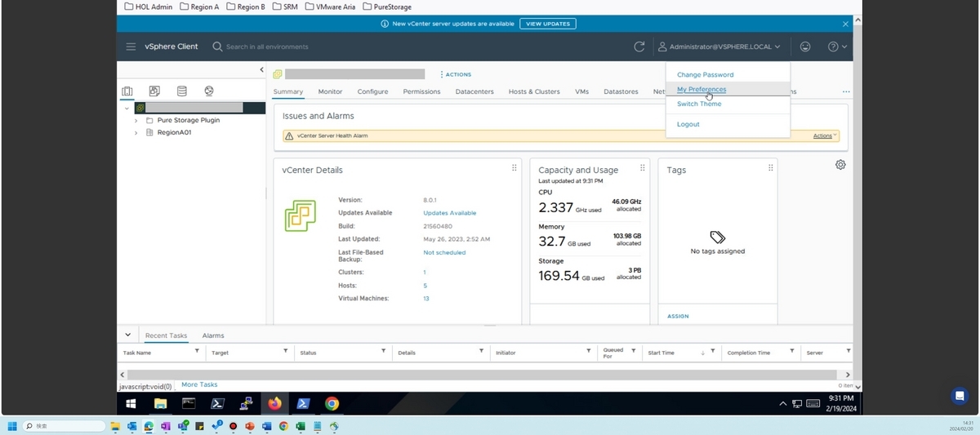Grab the vCenter Details card drag handle
The image size is (980, 435).
tap(514, 168)
